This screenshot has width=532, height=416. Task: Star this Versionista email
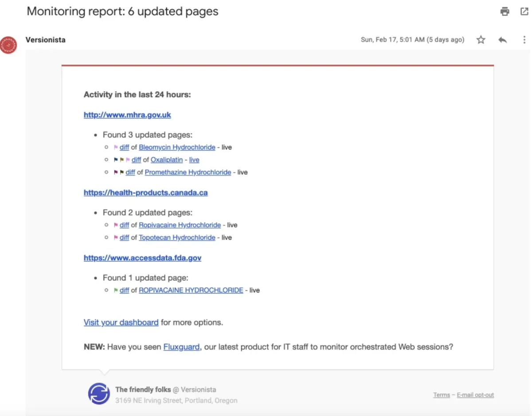point(481,40)
